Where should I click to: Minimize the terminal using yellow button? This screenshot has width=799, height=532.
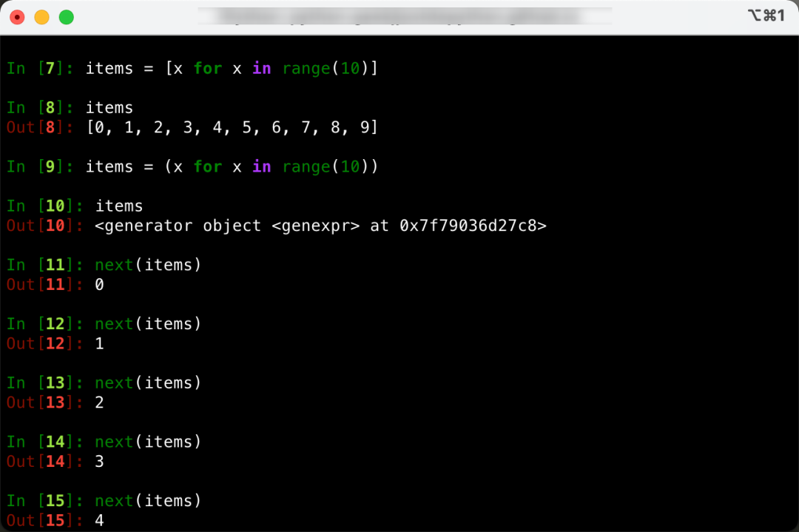tap(41, 17)
